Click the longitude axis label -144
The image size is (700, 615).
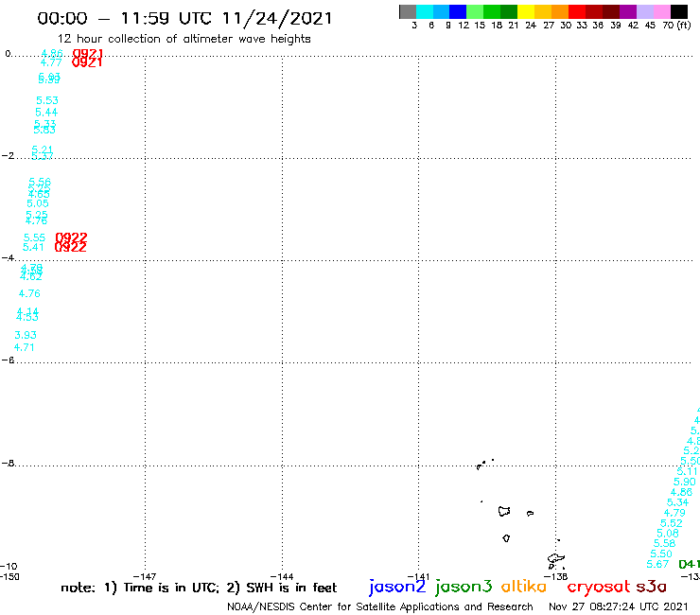coord(282,576)
